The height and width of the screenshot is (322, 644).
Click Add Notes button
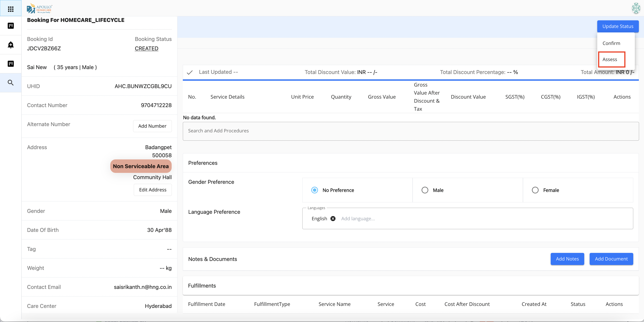[567, 259]
